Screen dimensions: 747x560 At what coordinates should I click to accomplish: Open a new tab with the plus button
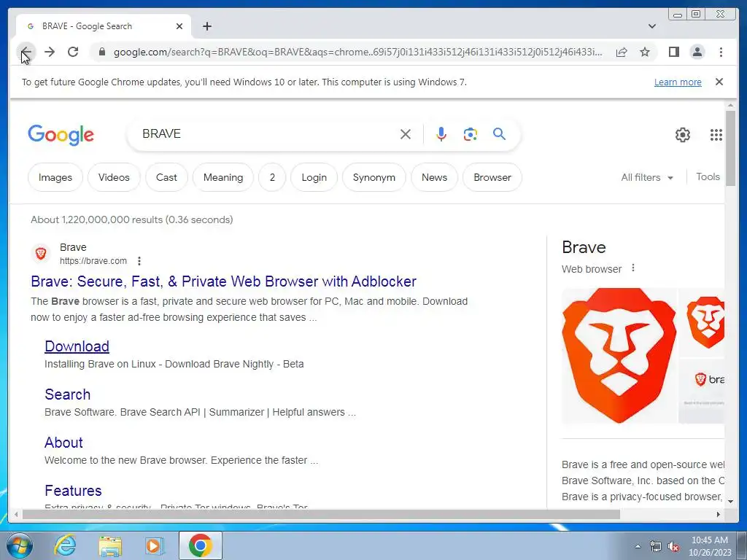(x=206, y=26)
